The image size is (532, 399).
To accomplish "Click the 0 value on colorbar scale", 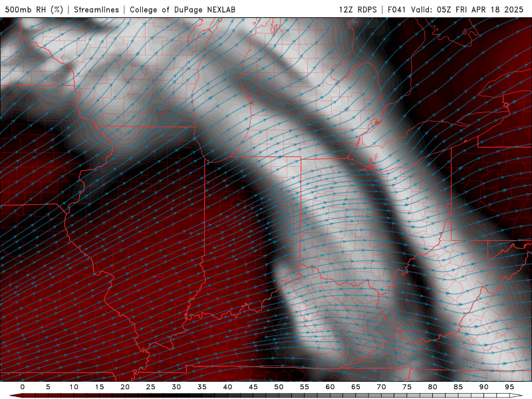I will (x=23, y=387).
